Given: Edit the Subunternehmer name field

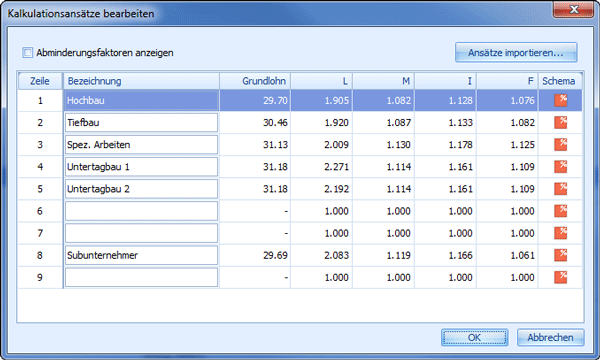Looking at the screenshot, I should [141, 255].
